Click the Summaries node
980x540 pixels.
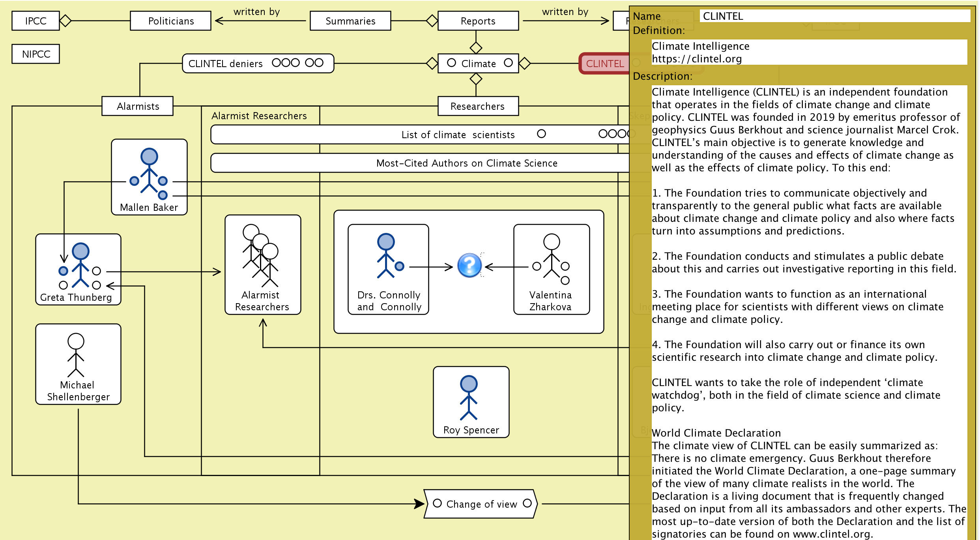350,21
